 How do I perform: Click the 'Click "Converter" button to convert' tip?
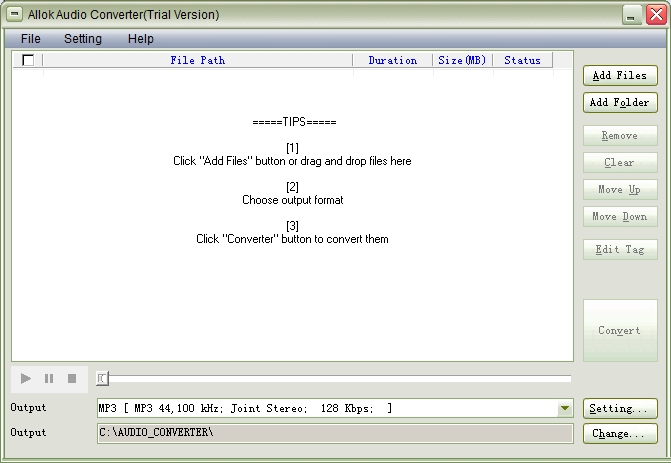pos(292,239)
